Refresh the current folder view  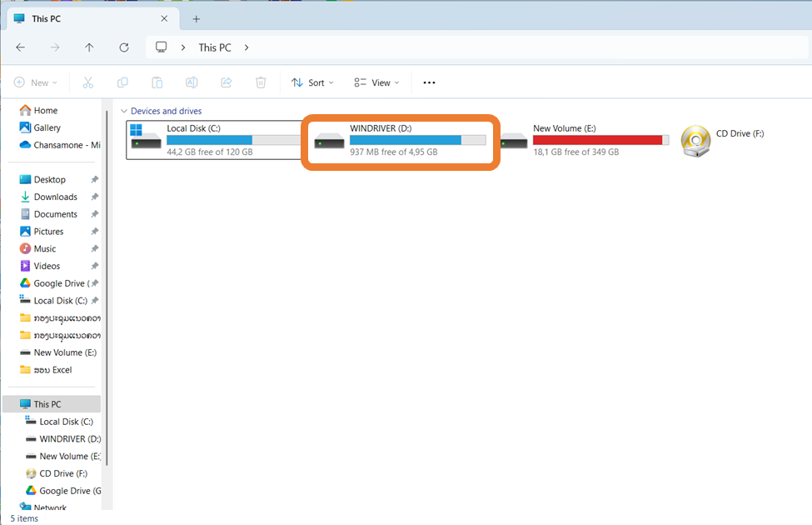(124, 47)
